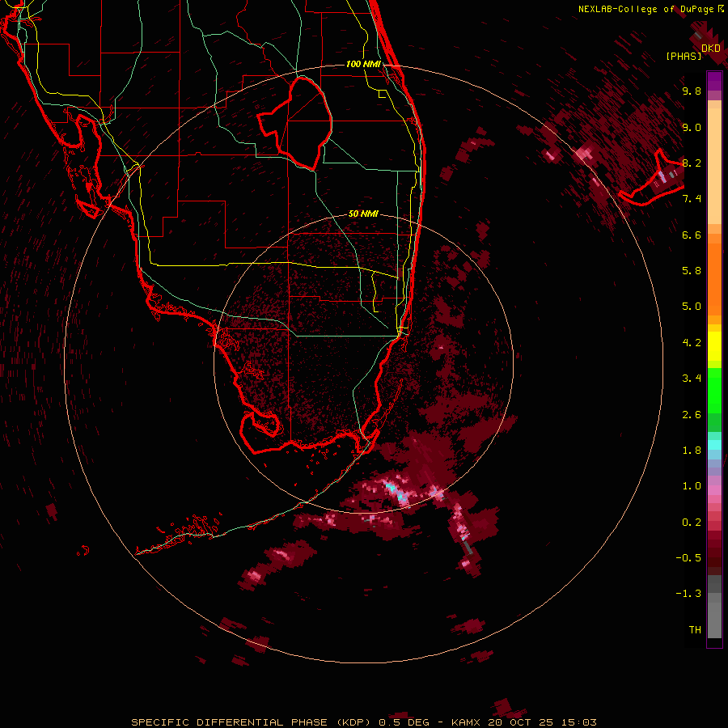Click the 100 NMI range ring label

(x=363, y=64)
